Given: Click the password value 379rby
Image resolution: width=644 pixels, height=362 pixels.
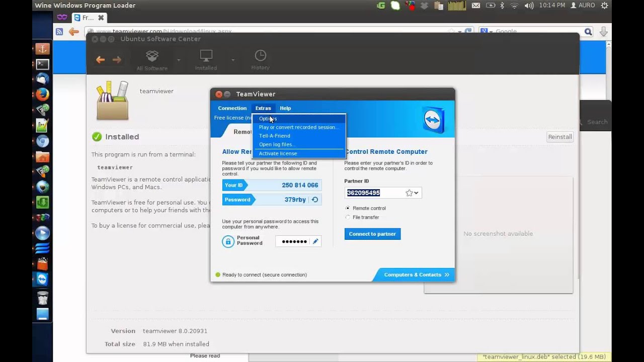Looking at the screenshot, I should coord(295,200).
